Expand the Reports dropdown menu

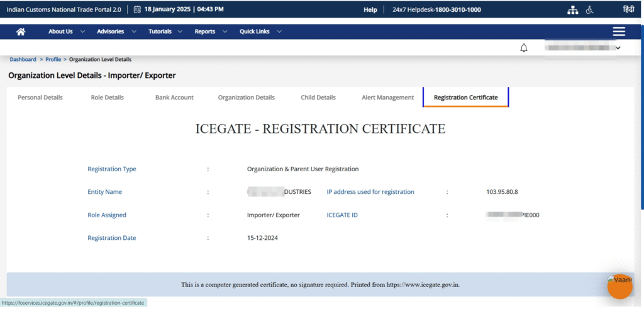tap(209, 31)
